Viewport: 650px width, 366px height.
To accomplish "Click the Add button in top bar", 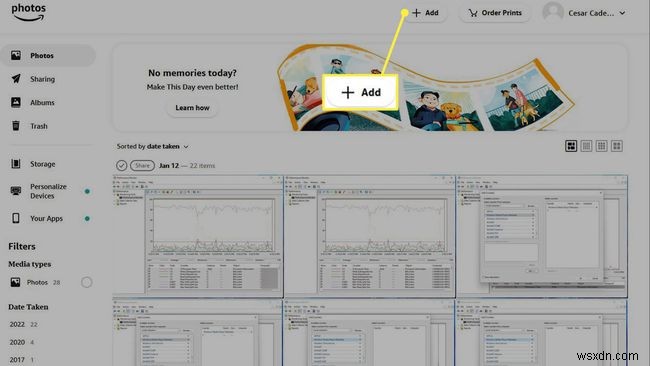I will [x=425, y=13].
